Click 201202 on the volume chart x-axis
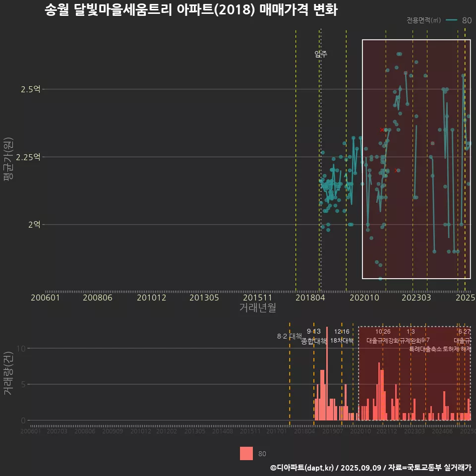The height and width of the screenshot is (476, 476). coord(167,431)
